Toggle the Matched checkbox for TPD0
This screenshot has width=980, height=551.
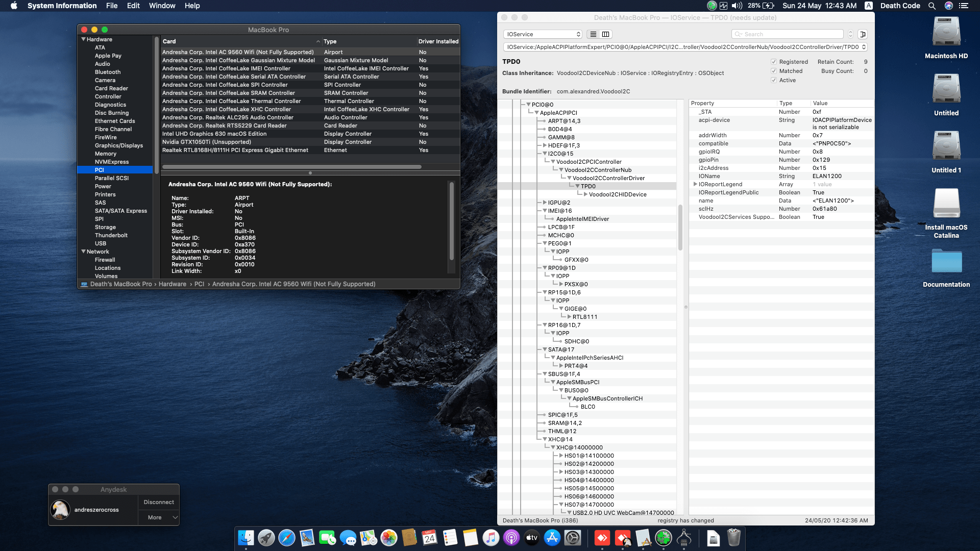774,71
